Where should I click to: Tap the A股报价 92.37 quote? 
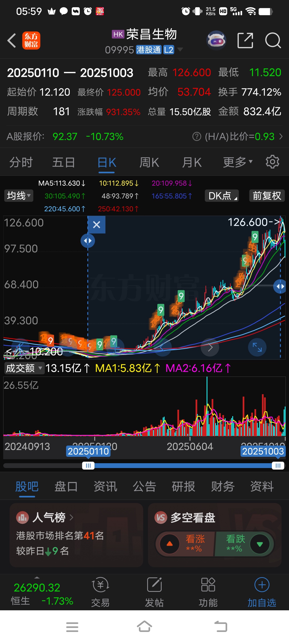coord(65,137)
